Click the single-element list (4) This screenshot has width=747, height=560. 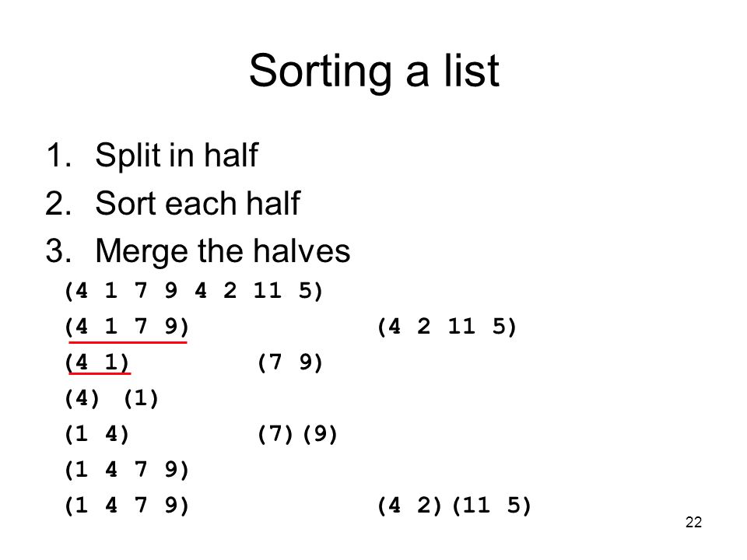[x=82, y=398]
